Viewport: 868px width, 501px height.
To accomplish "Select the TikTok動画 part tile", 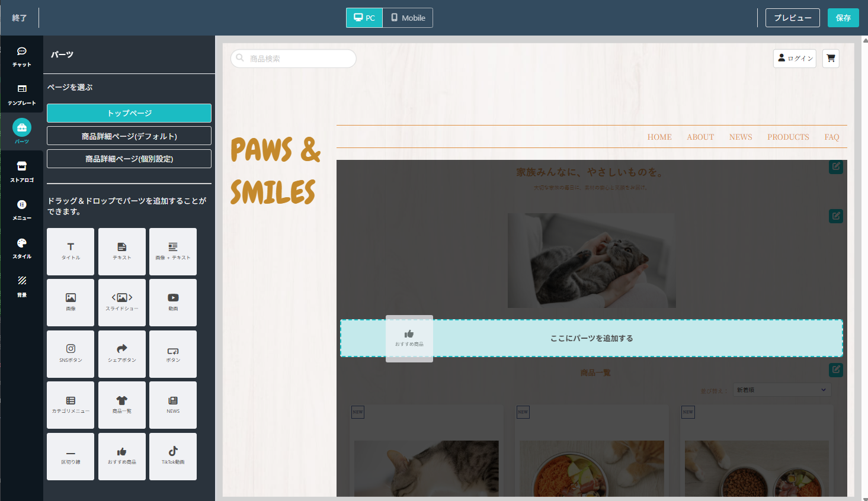I will 173,456.
